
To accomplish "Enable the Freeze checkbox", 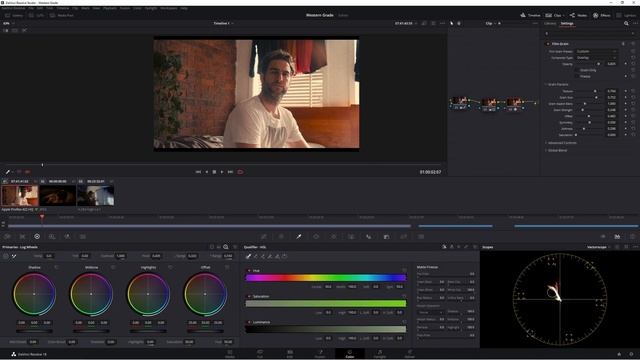I will pos(577,76).
